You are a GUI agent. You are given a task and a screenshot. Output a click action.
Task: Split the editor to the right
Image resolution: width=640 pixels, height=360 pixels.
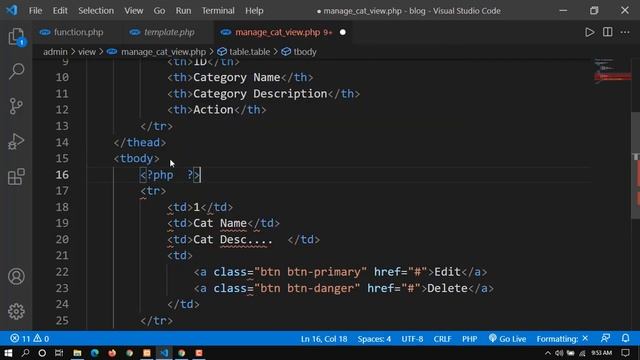607,32
